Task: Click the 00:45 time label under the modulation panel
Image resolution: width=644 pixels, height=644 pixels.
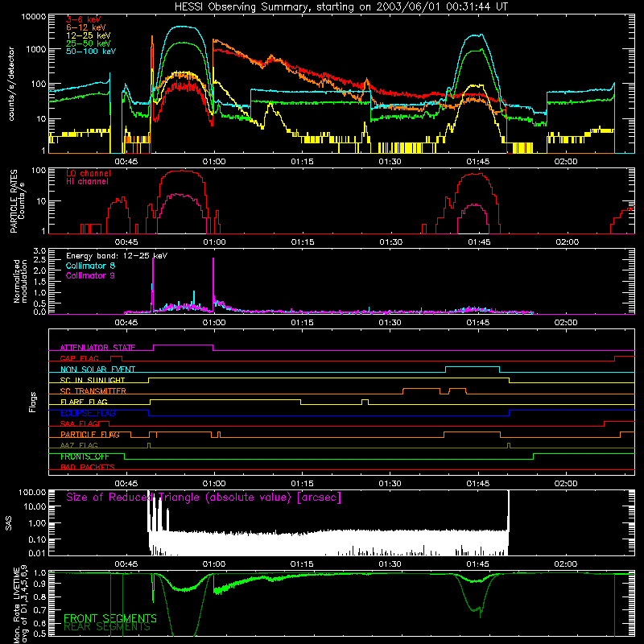Action: pyautogui.click(x=126, y=323)
